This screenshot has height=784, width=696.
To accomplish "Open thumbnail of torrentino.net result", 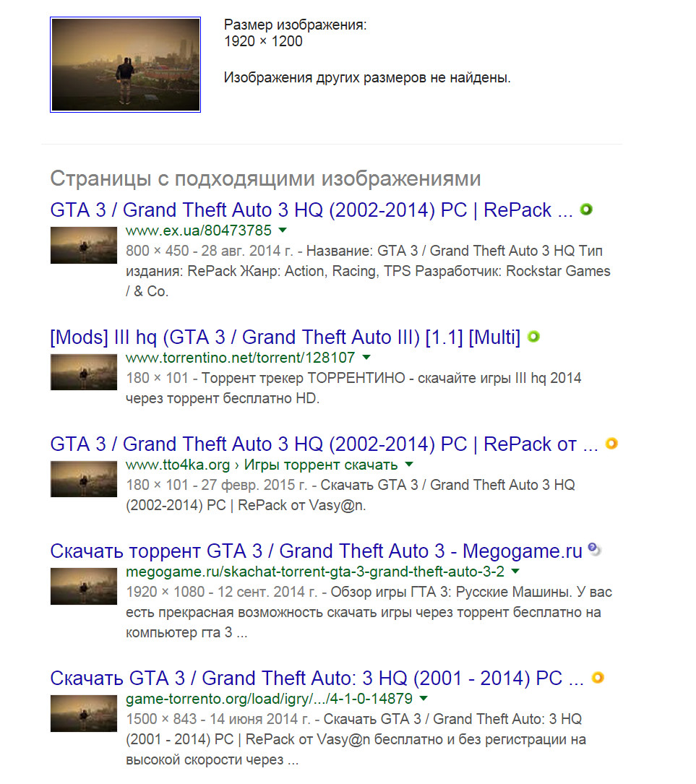I will [x=84, y=372].
